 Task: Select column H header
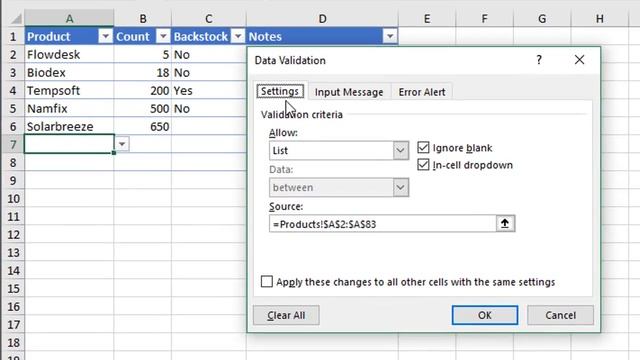(x=600, y=18)
